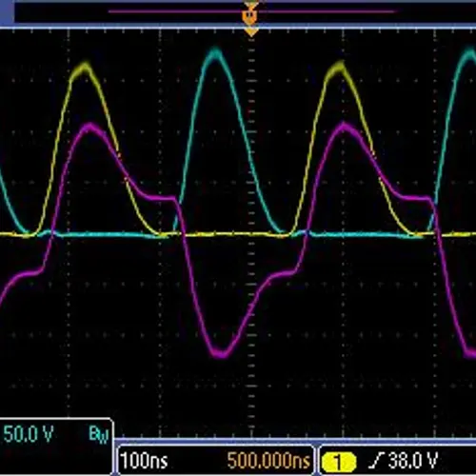Click the rising edge trigger slope icon

pyautogui.click(x=376, y=461)
